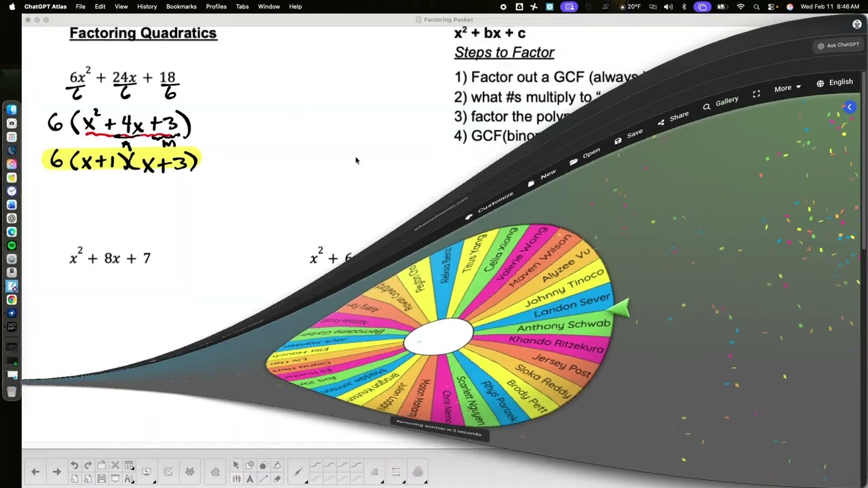Open the line thickness dropdown
The width and height of the screenshot is (868, 488).
point(395,472)
